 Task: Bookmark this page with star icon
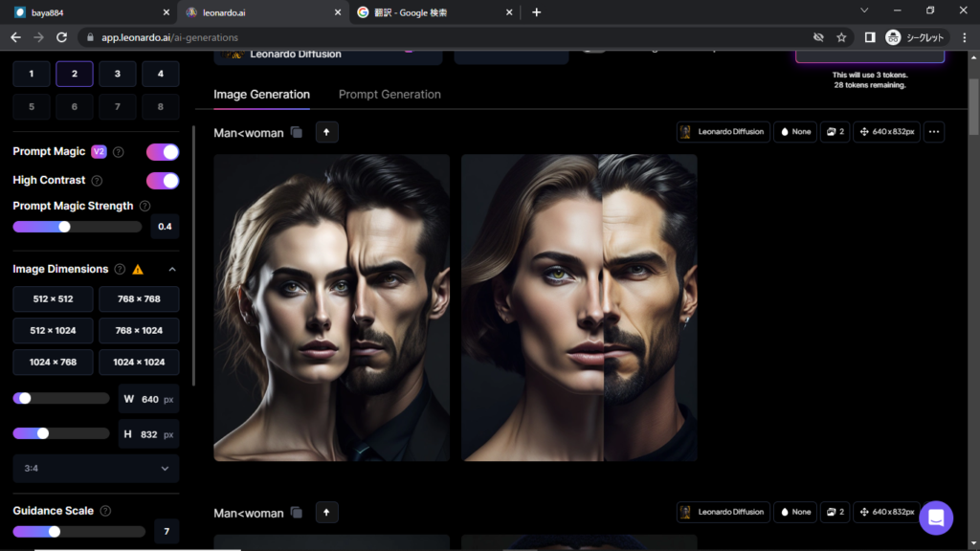point(841,37)
